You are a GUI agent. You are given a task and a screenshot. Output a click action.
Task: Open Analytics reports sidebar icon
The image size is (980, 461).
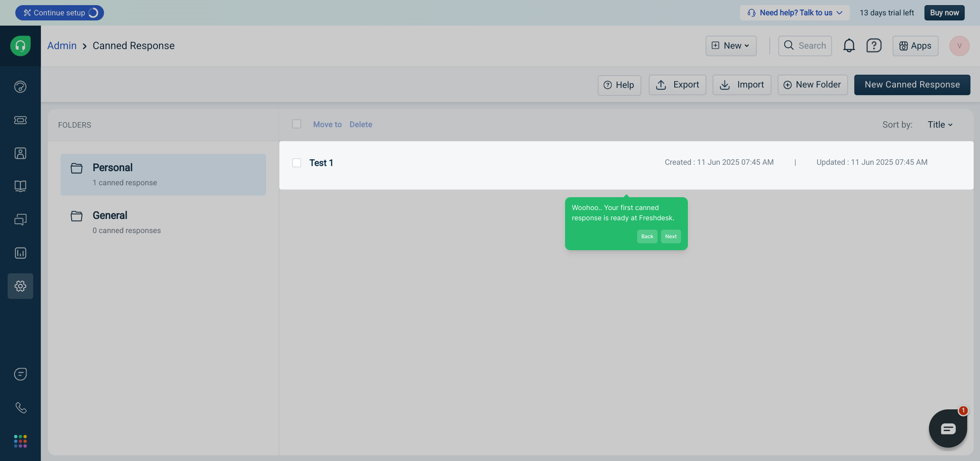(20, 253)
